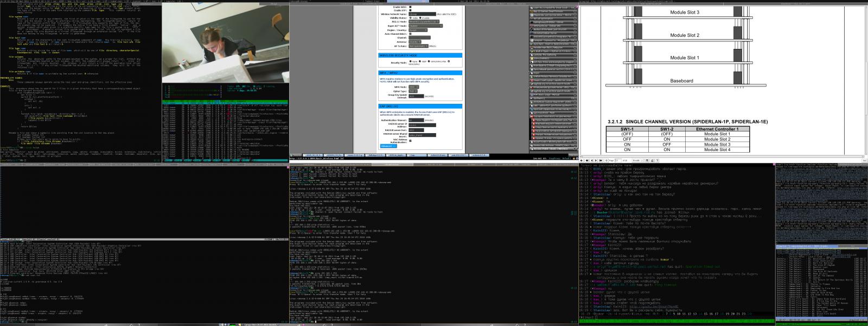Click the Group Key Update Interval field
868x326 pixels.
(x=416, y=96)
